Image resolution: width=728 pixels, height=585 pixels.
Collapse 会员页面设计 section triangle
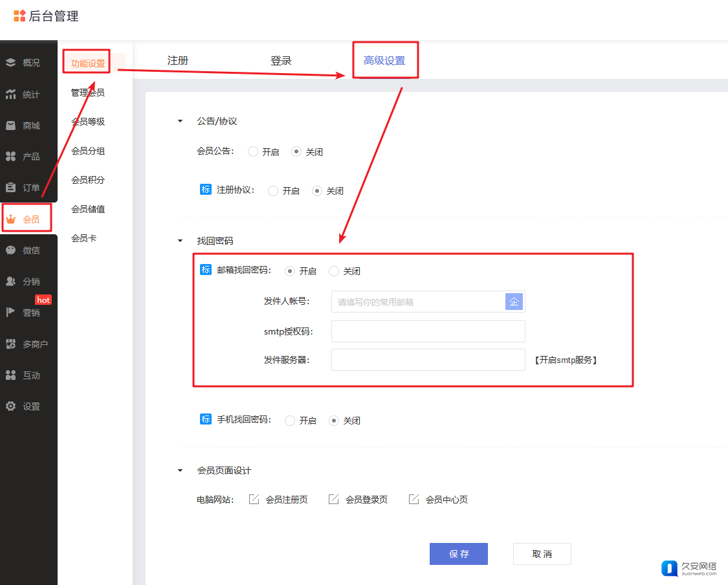(181, 470)
